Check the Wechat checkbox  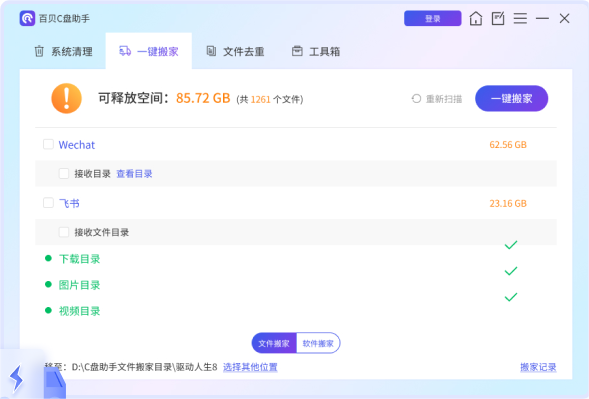[48, 144]
